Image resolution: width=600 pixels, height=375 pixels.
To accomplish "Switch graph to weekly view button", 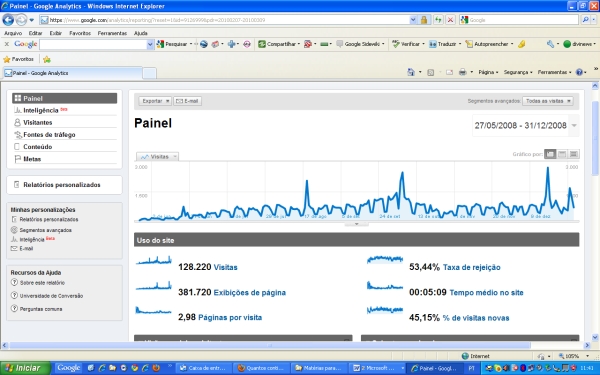I will click(x=562, y=154).
